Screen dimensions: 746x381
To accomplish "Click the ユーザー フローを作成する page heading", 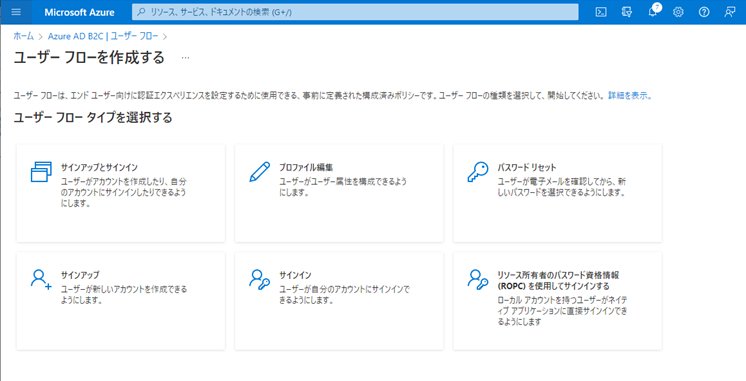I will [x=89, y=58].
